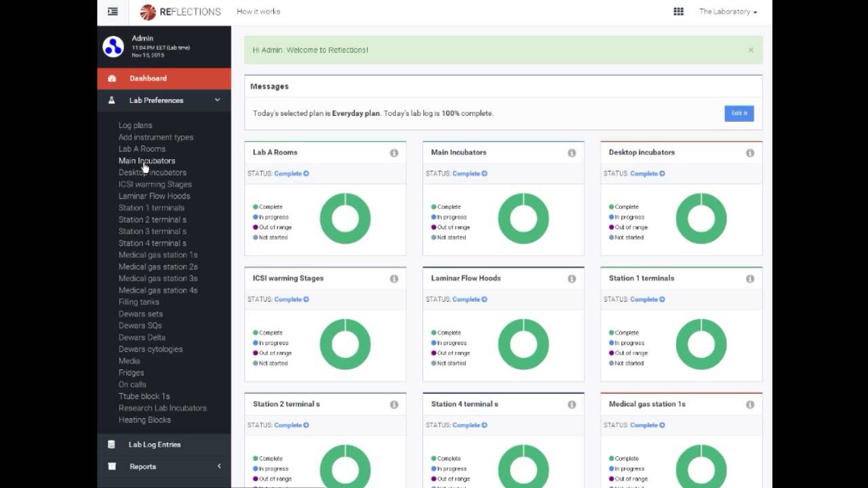The height and width of the screenshot is (488, 868).
Task: Show info for Main Incubators card
Action: pos(572,153)
